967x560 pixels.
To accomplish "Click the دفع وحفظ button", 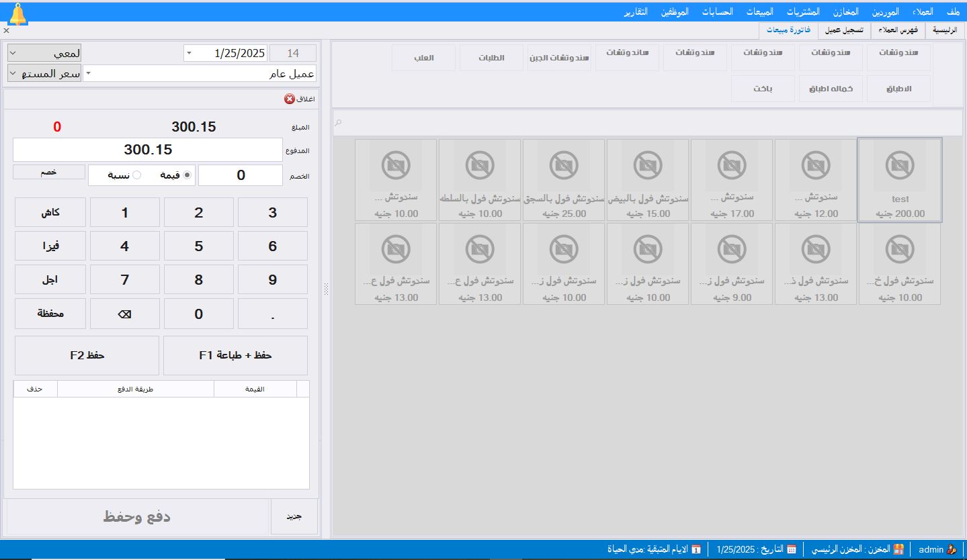I will pos(136,516).
